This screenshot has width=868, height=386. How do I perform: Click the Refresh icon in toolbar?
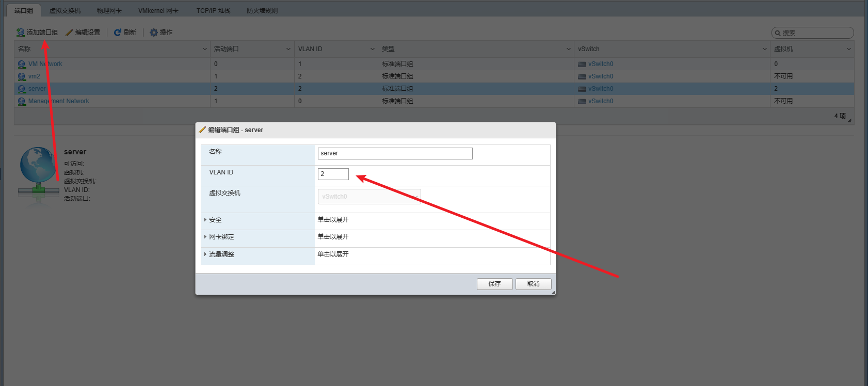(x=118, y=33)
